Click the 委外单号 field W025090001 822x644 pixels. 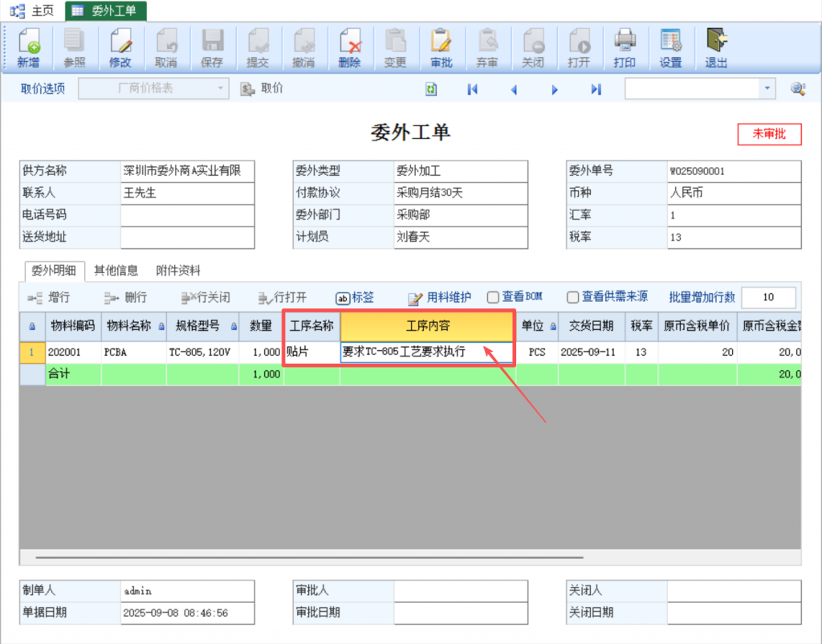click(734, 171)
